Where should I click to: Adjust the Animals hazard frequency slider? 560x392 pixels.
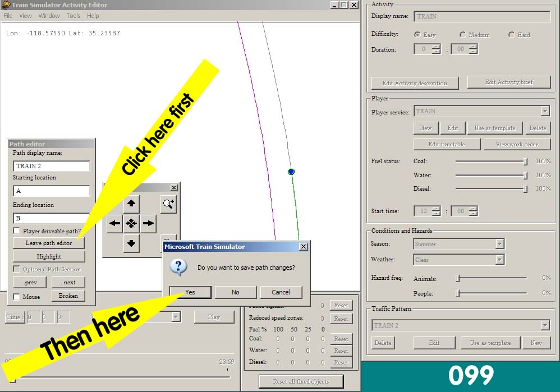(457, 278)
